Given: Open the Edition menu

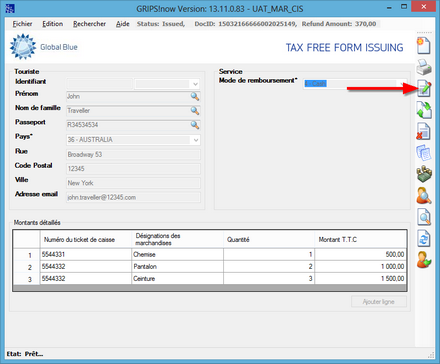Looking at the screenshot, I should [52, 24].
